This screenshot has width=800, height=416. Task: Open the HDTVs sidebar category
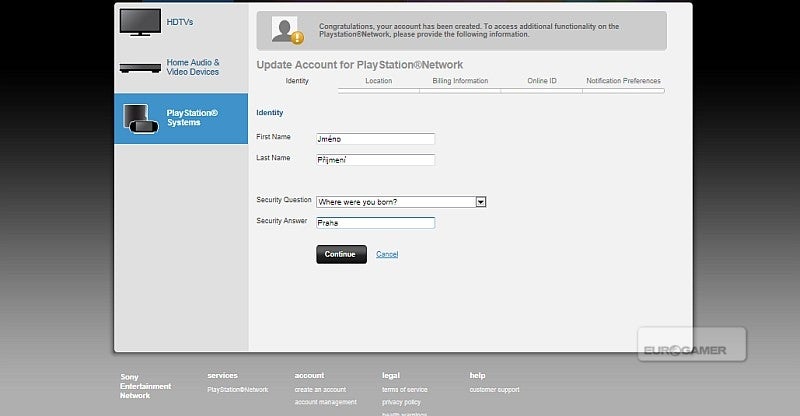point(181,22)
